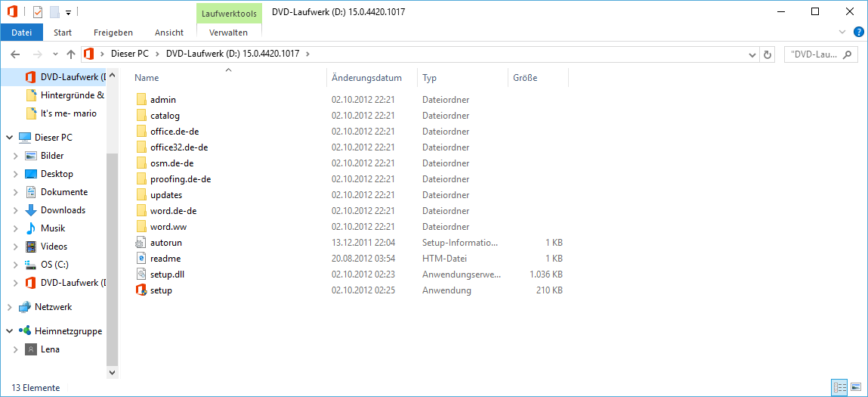Select the word.de-de folder
Viewport: 868px width, 397px height.
[x=167, y=211]
